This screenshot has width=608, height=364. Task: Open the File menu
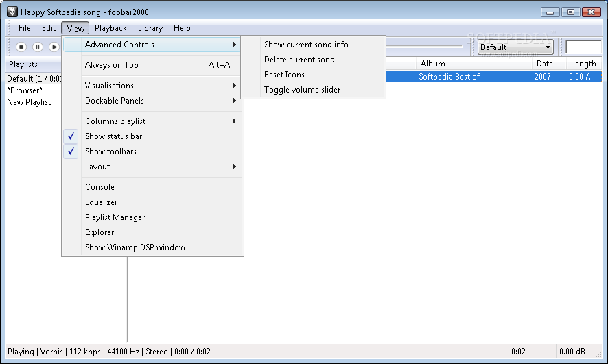(x=25, y=28)
